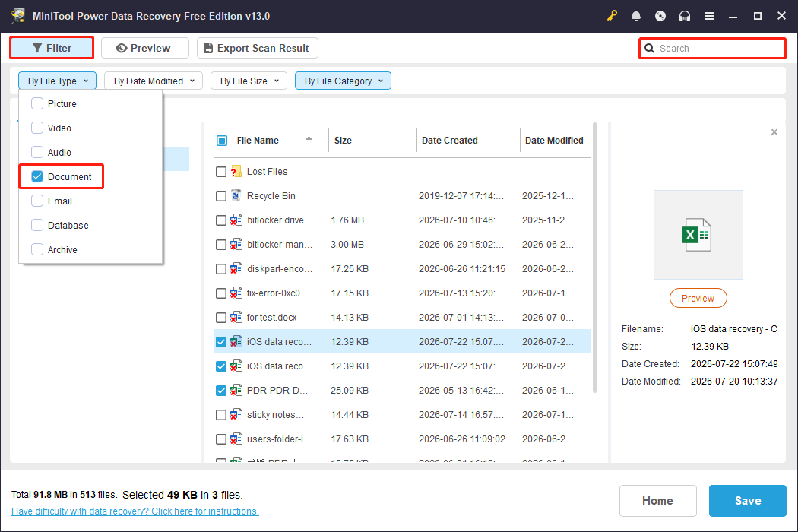Check the for test.docx checkbox
Viewport: 798px width, 532px height.
point(221,318)
